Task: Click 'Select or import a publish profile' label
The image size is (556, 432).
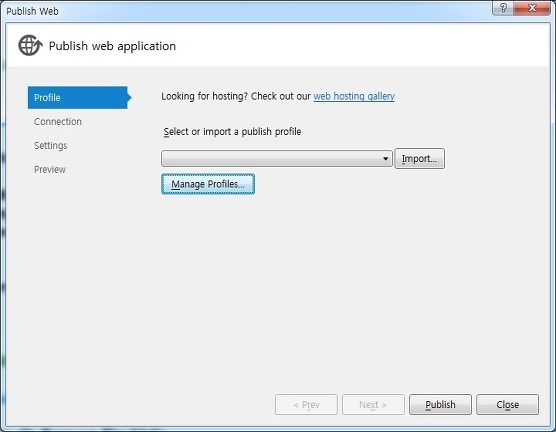Action: click(232, 132)
